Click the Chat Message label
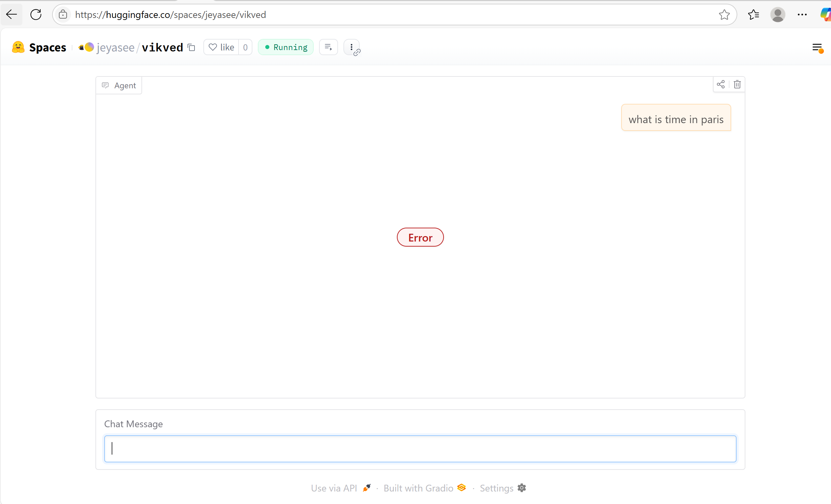 (x=133, y=424)
